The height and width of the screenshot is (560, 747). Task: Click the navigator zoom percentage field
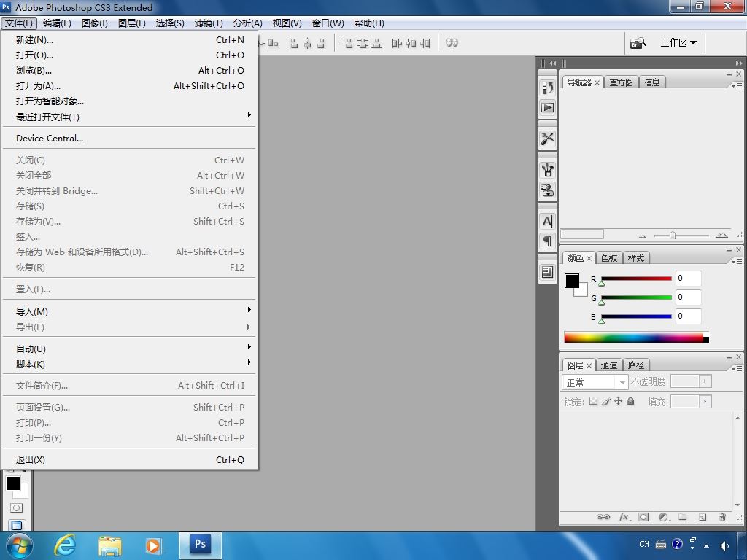[x=582, y=234]
